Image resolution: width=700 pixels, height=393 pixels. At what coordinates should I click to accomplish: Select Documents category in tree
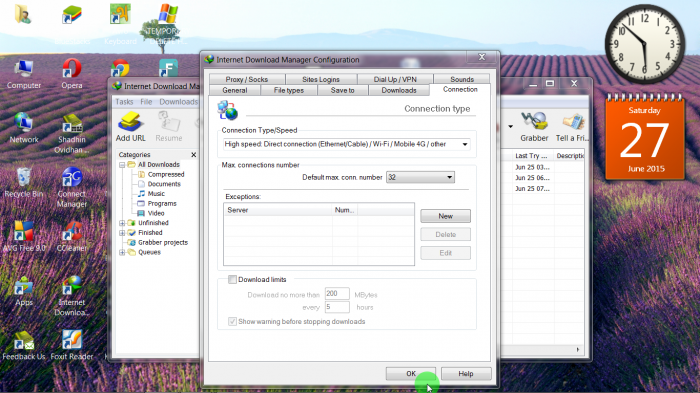point(164,184)
